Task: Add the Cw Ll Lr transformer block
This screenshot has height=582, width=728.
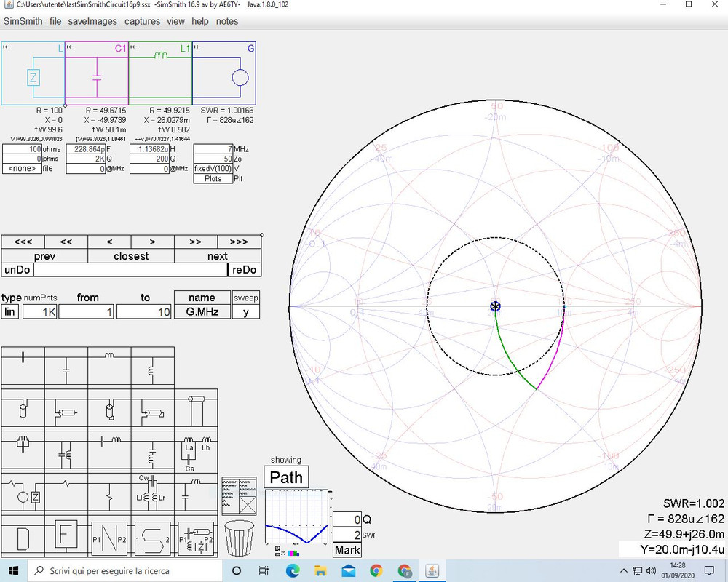Action: (x=153, y=493)
